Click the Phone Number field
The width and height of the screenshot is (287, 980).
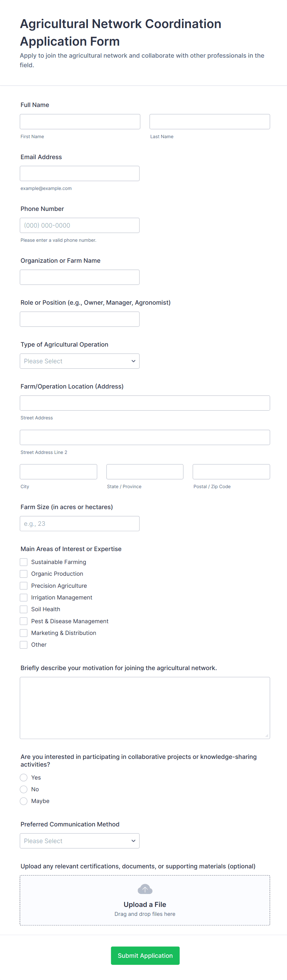[x=80, y=225]
